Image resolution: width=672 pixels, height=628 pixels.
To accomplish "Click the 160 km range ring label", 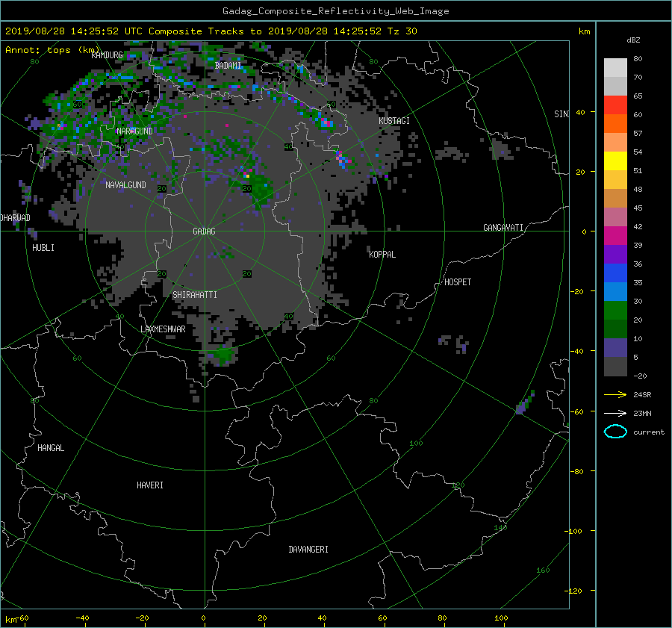I will click(543, 571).
